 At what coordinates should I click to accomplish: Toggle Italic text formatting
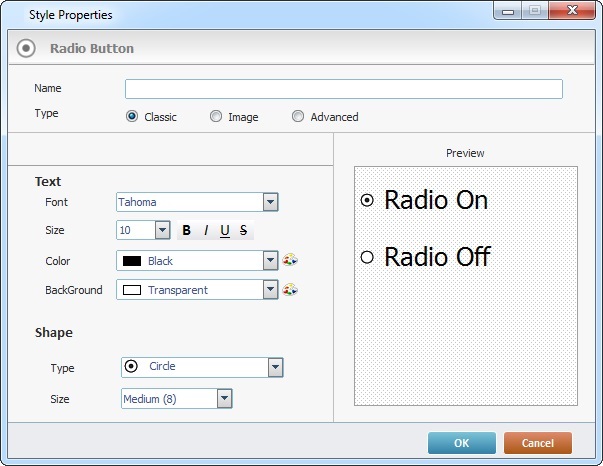[206, 231]
